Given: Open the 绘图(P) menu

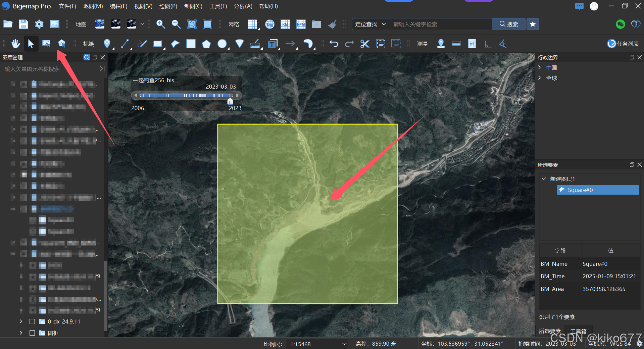Looking at the screenshot, I should (168, 6).
